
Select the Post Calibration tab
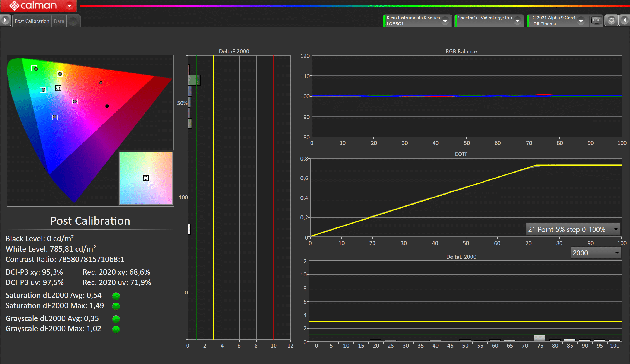coord(32,21)
